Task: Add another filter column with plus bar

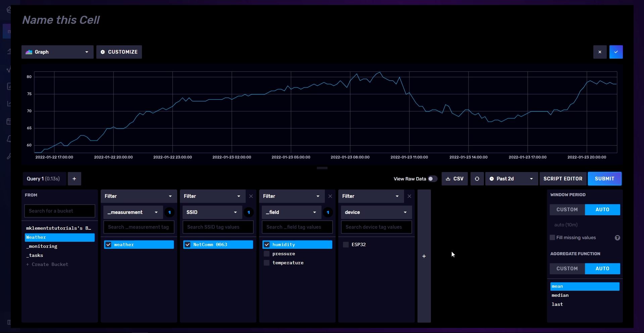Action: tap(424, 256)
